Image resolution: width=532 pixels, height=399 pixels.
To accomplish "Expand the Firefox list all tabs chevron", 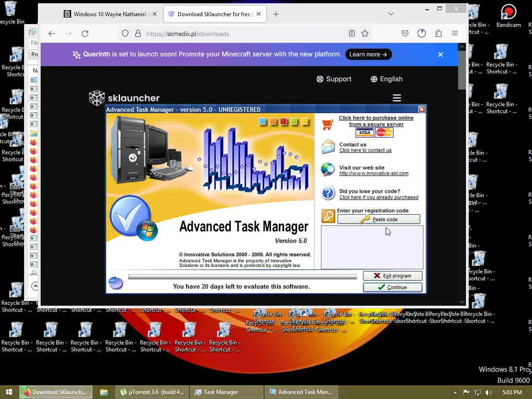I will click(391, 14).
